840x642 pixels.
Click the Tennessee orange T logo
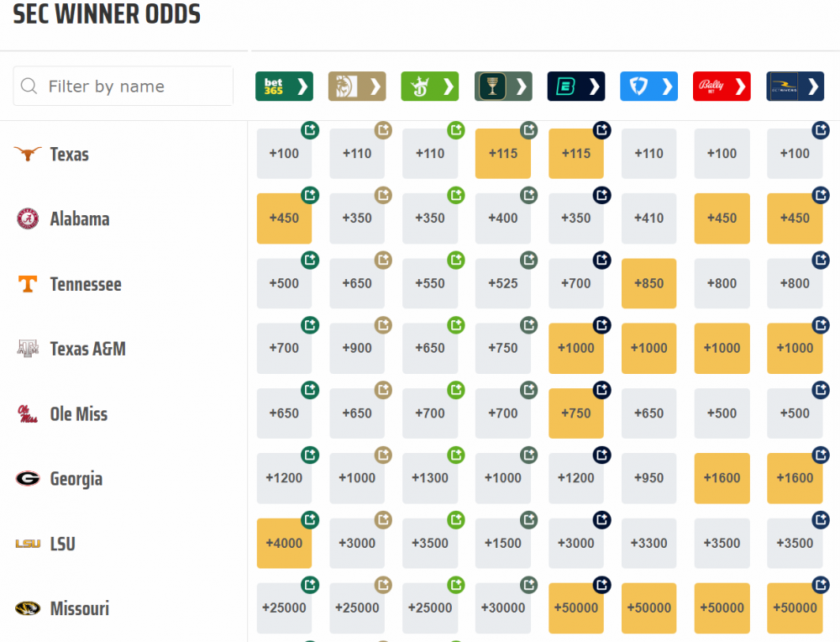[x=28, y=284]
